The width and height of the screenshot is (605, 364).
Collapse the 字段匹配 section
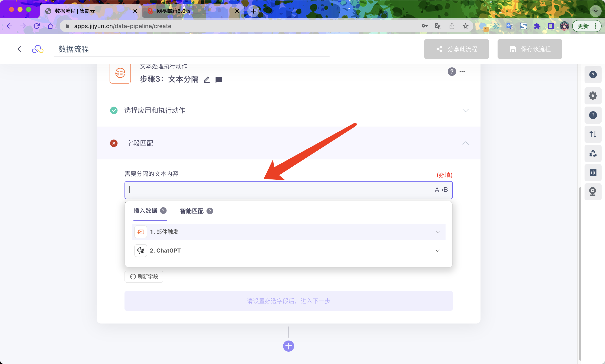[x=465, y=143]
